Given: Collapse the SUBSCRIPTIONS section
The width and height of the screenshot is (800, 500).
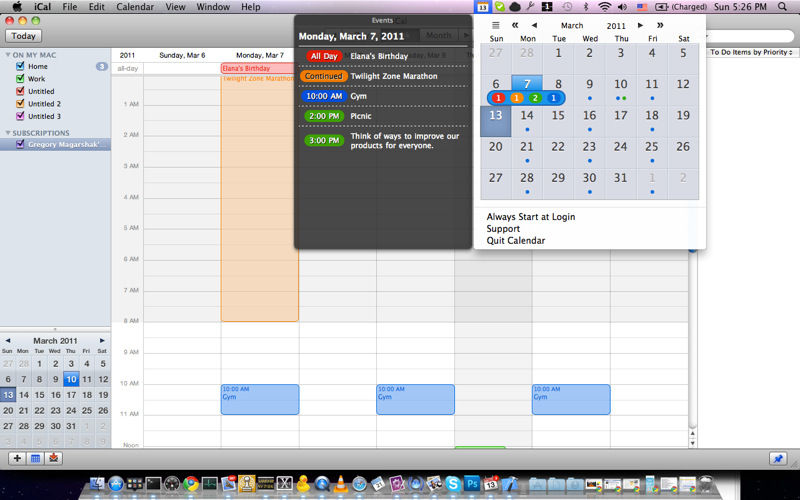Looking at the screenshot, I should click(8, 133).
